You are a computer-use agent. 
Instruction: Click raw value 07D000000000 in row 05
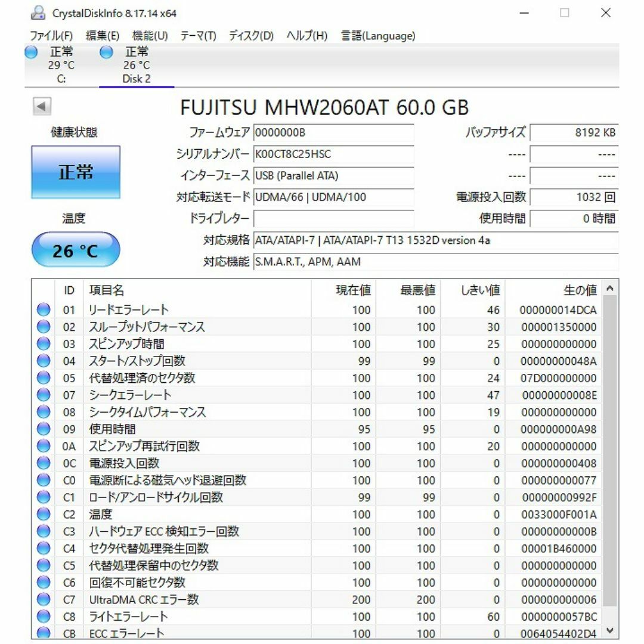coord(559,378)
